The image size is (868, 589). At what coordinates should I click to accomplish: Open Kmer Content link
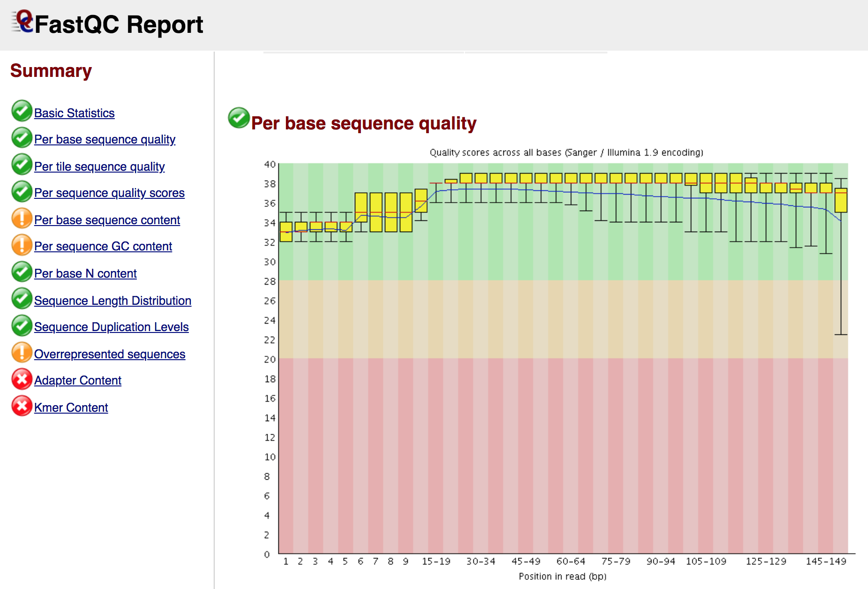(x=71, y=408)
